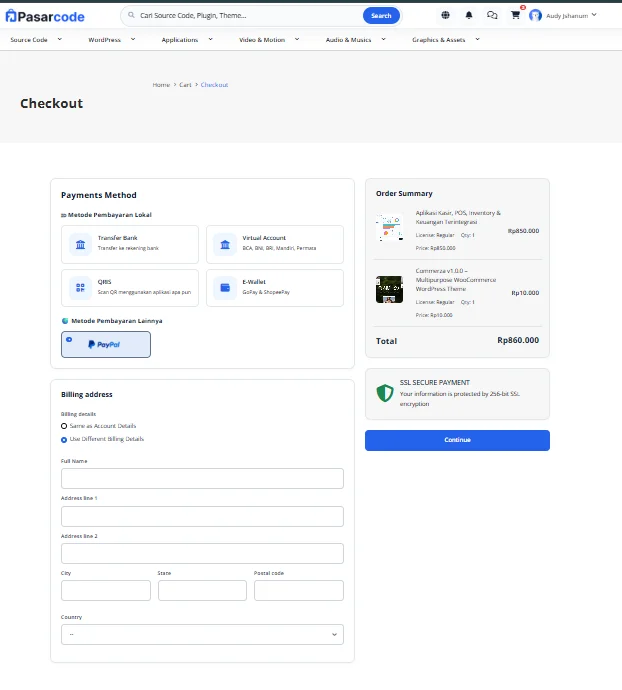
Task: Click the Commerza theme product thumbnail
Action: click(x=390, y=290)
